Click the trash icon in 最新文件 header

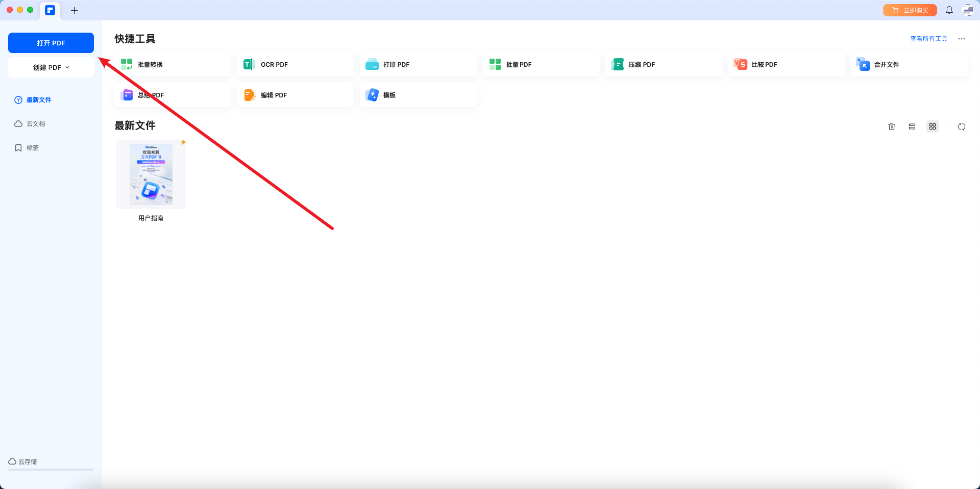(892, 126)
